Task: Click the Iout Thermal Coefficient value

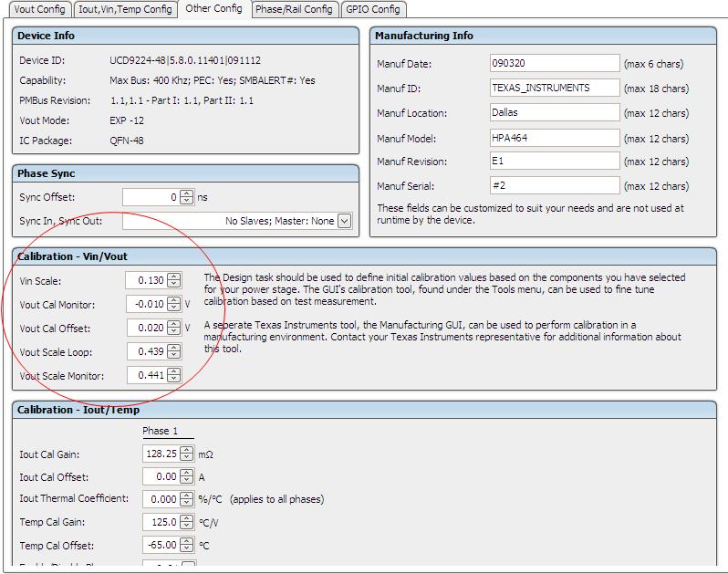Action: click(161, 499)
